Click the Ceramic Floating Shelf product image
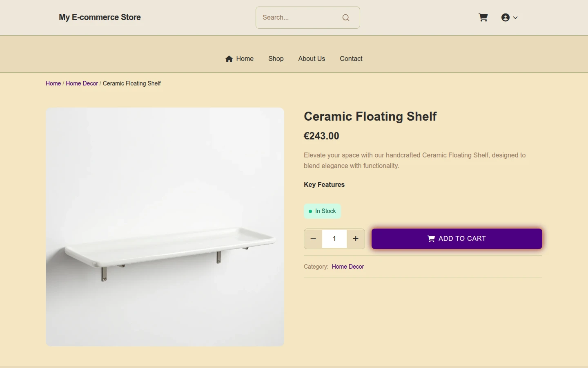 pyautogui.click(x=165, y=227)
